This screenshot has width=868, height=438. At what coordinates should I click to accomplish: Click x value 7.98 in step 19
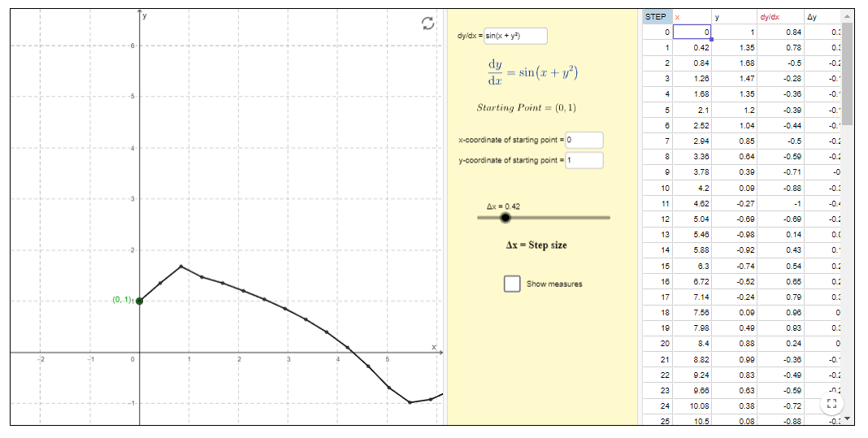point(692,327)
